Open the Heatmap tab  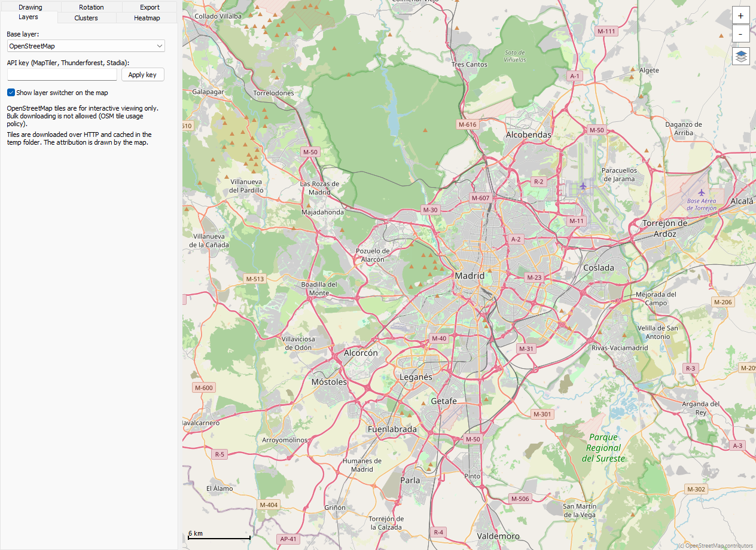coord(147,18)
